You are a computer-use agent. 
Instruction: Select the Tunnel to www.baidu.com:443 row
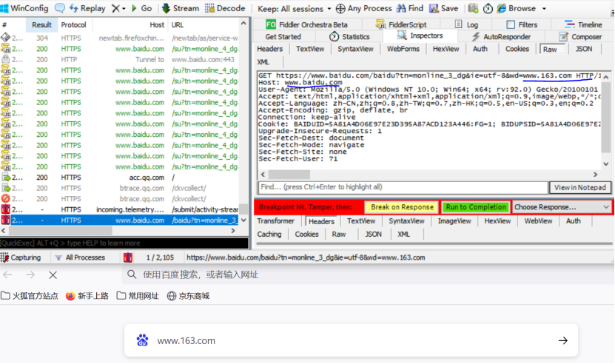(119, 60)
